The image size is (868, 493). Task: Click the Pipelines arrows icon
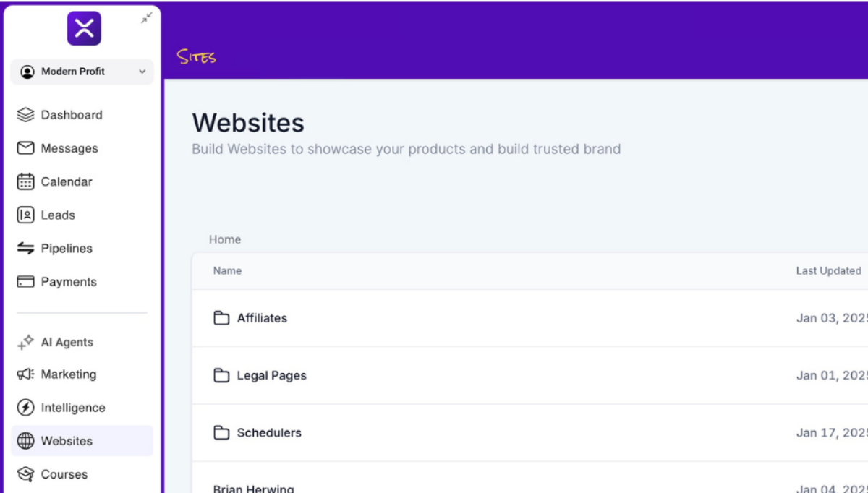pos(26,249)
